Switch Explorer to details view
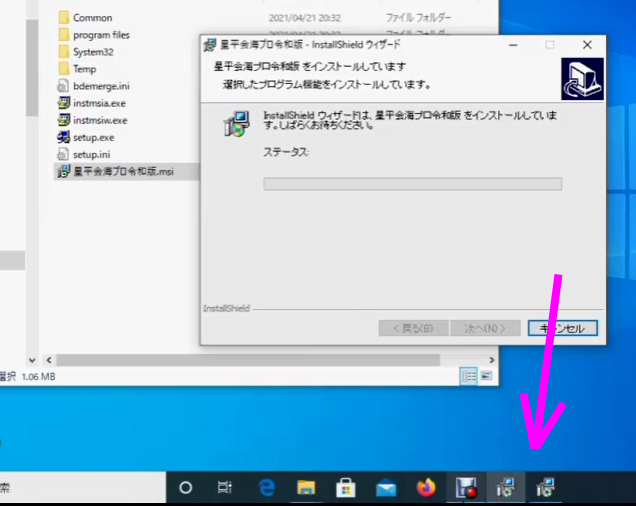636x506 pixels. tap(469, 377)
